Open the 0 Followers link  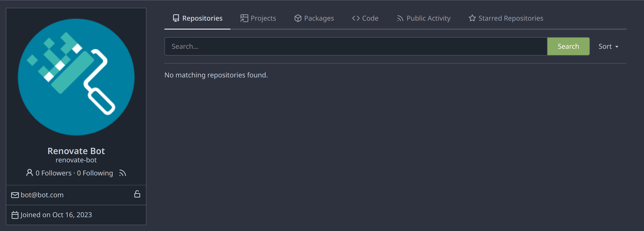(53, 173)
